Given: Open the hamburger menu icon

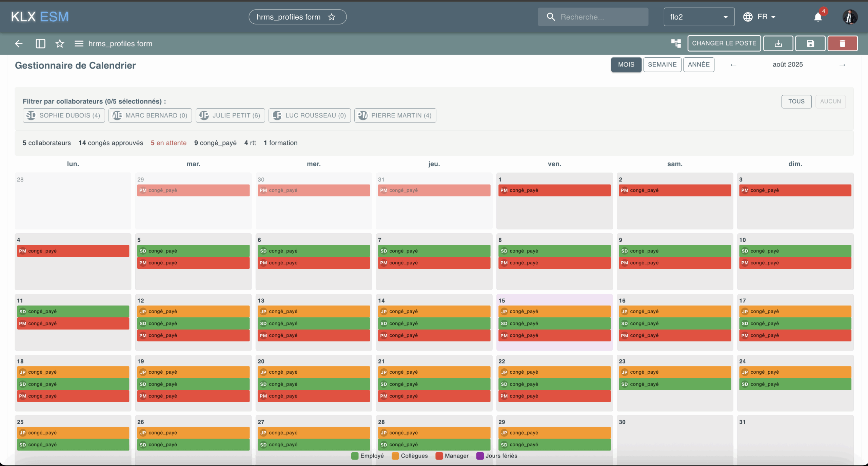Looking at the screenshot, I should 79,43.
